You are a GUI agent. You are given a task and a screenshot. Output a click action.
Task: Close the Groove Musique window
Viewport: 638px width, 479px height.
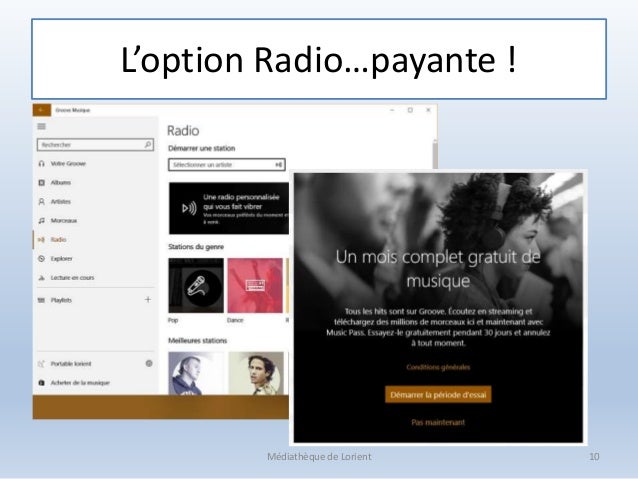[428, 110]
